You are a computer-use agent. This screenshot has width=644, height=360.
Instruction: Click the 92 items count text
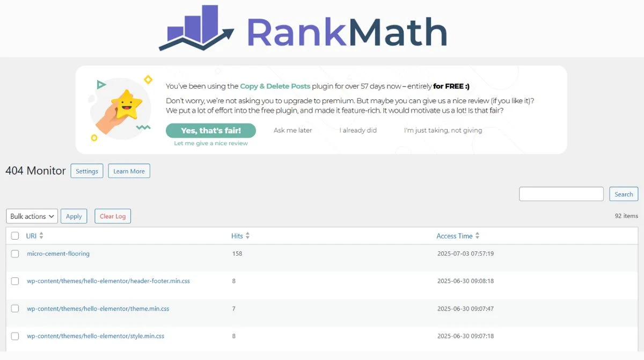point(626,216)
